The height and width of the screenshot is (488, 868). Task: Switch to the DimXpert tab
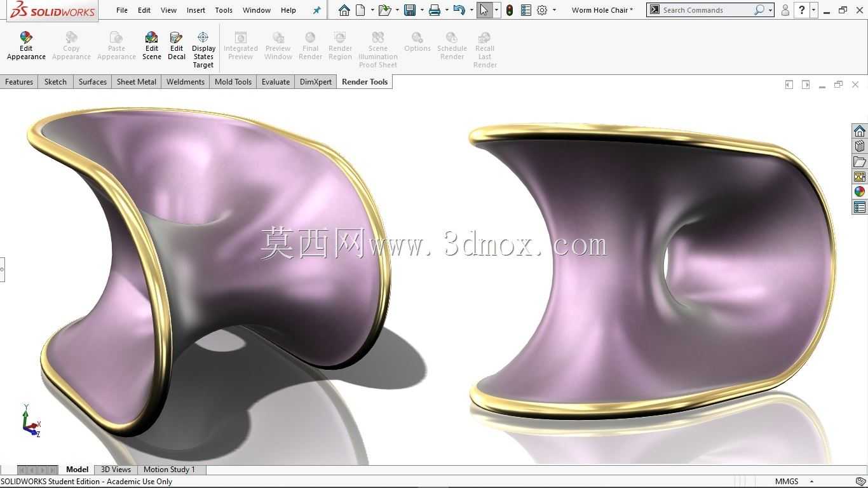(x=316, y=81)
